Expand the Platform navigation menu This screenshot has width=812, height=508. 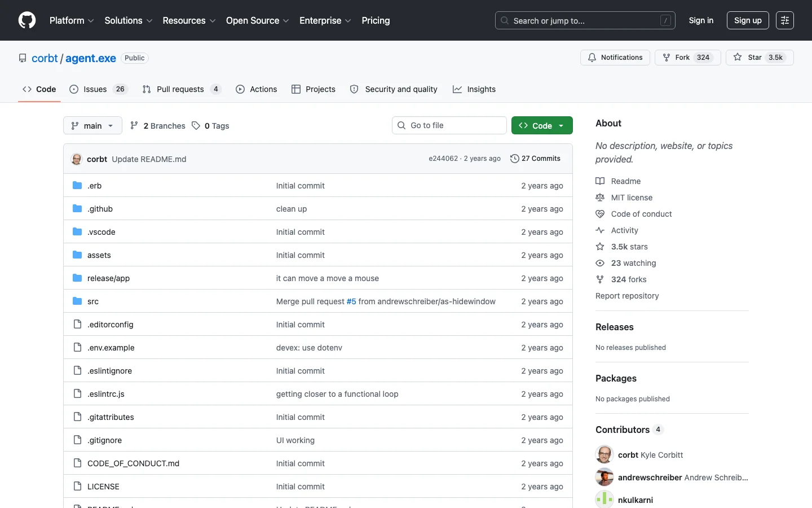[x=72, y=20]
